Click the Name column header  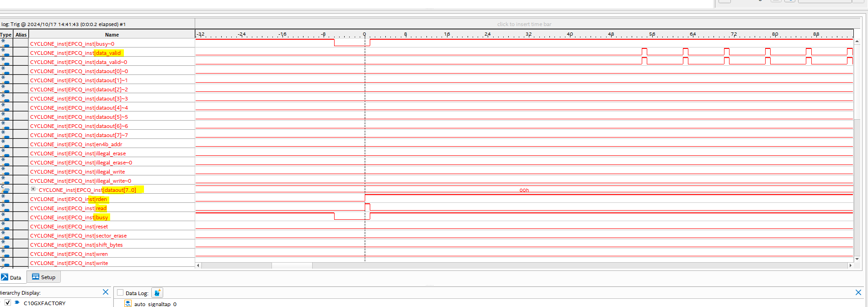click(x=112, y=34)
